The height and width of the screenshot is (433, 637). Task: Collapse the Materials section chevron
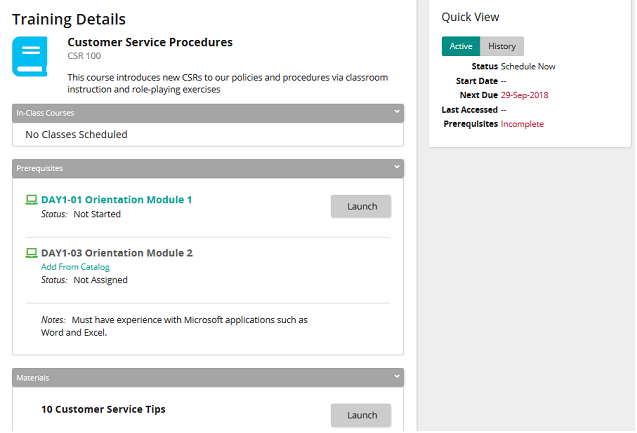tap(396, 377)
